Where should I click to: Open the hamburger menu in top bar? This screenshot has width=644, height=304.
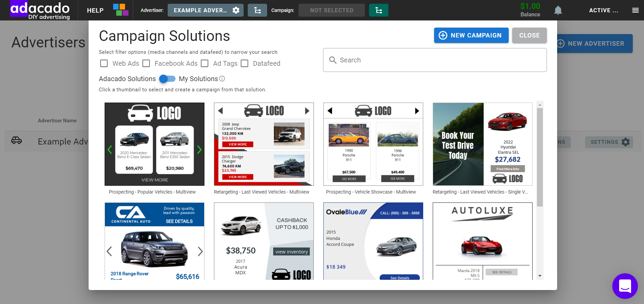(635, 10)
